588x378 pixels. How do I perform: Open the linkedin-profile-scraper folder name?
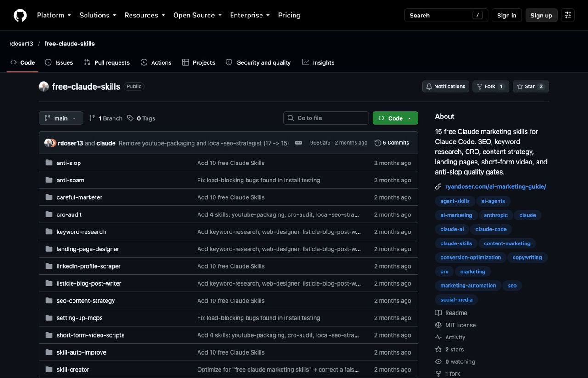click(x=89, y=266)
